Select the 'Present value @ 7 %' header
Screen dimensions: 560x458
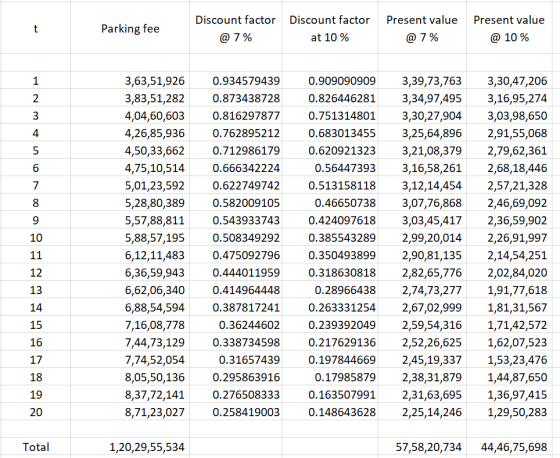click(x=422, y=29)
